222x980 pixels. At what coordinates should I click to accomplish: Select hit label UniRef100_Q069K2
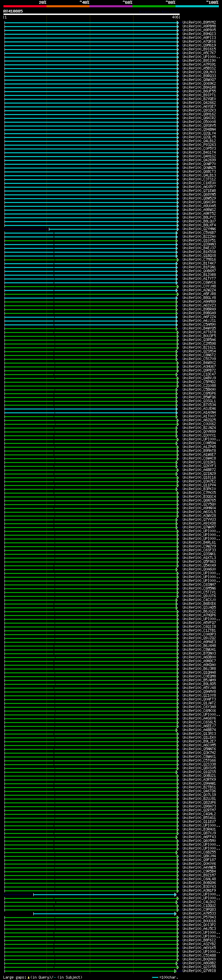[199, 83]
